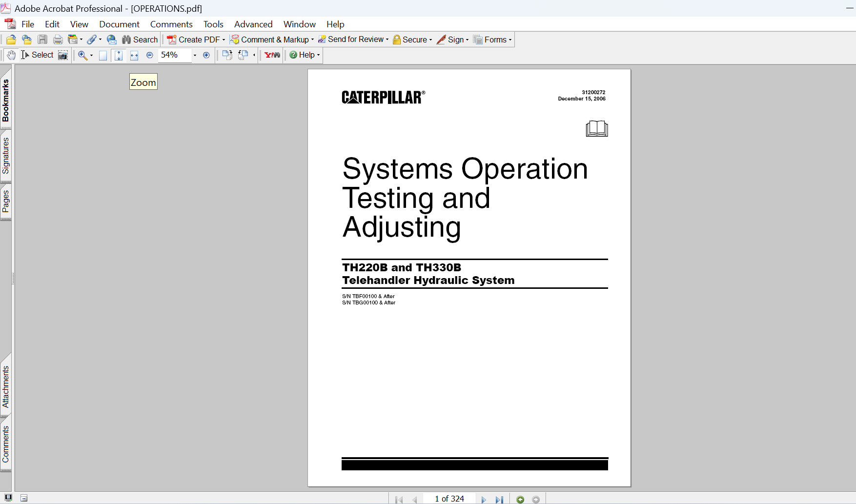The height and width of the screenshot is (504, 856).
Task: Open the Sign dropdown menu
Action: (453, 40)
